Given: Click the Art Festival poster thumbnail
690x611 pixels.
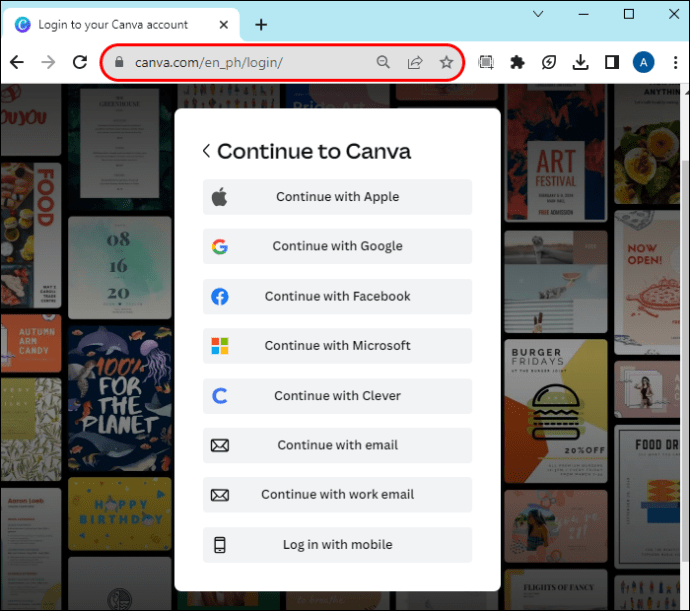Looking at the screenshot, I should 556,153.
